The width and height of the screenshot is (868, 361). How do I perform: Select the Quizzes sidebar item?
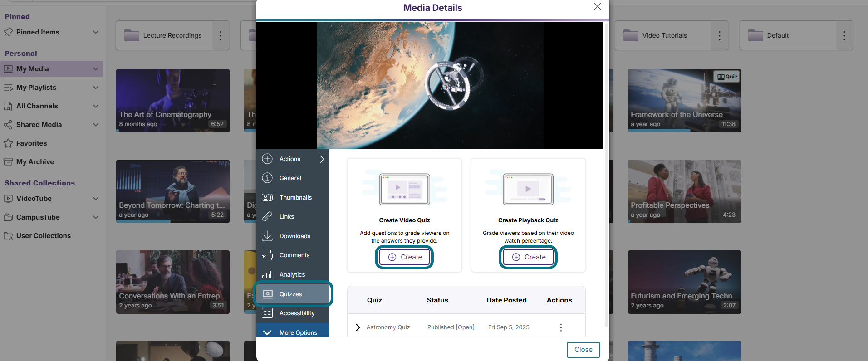293,294
